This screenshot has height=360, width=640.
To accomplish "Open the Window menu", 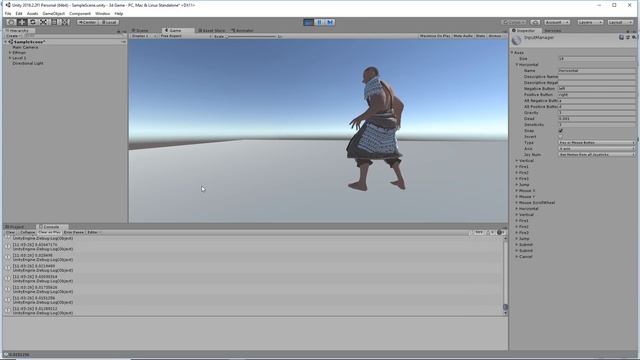I will [x=102, y=13].
